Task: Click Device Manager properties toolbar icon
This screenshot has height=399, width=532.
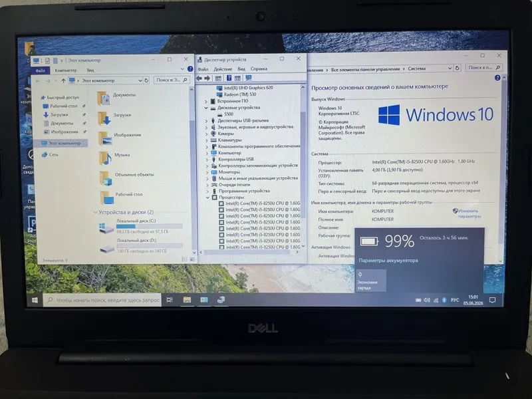Action: click(218, 78)
